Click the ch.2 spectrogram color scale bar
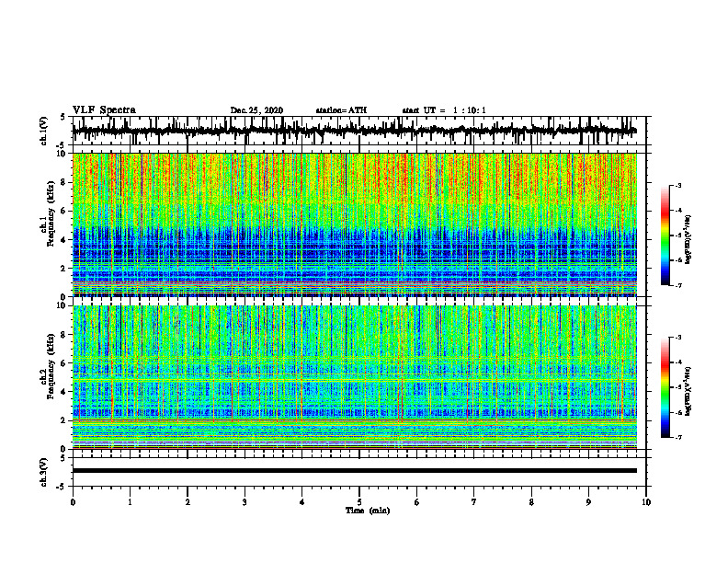728x563 pixels. coord(665,387)
